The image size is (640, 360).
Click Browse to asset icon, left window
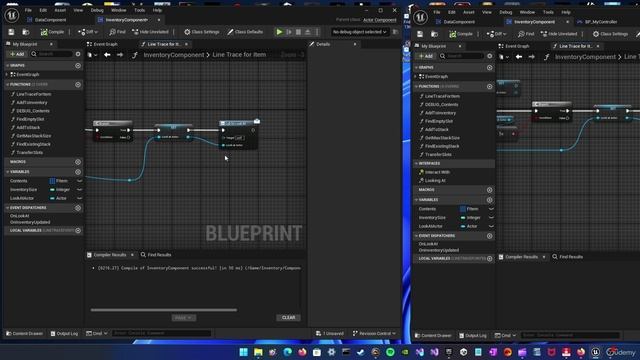click(x=25, y=32)
